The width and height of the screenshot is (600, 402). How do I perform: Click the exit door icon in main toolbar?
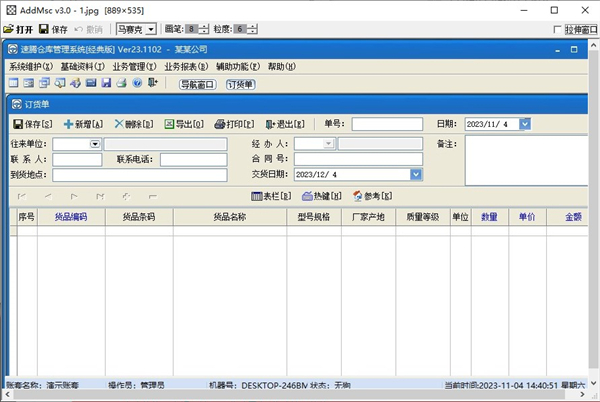[x=153, y=83]
